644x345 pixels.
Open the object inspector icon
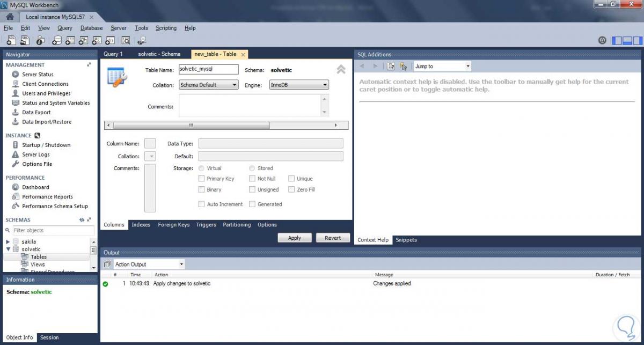pos(41,40)
